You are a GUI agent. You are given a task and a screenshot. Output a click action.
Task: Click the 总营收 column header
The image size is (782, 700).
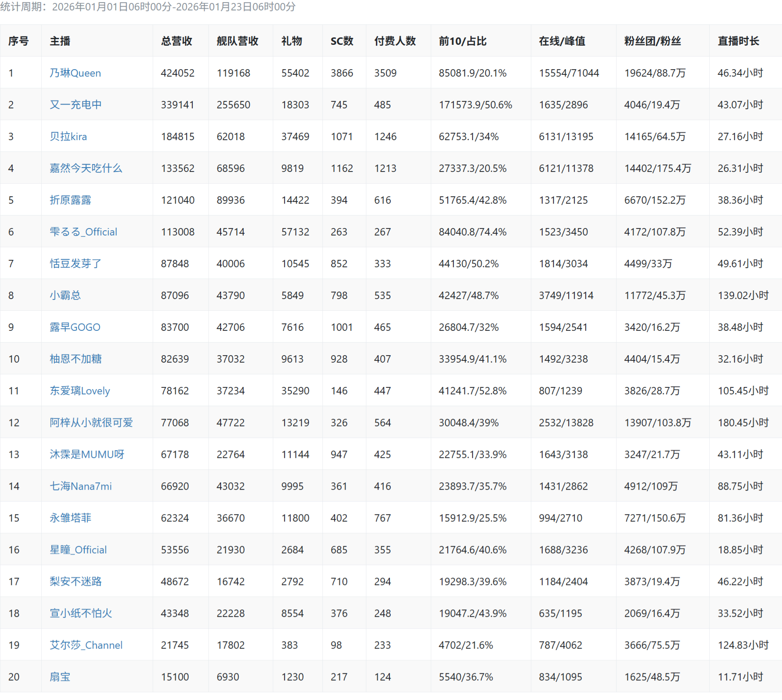pyautogui.click(x=176, y=41)
